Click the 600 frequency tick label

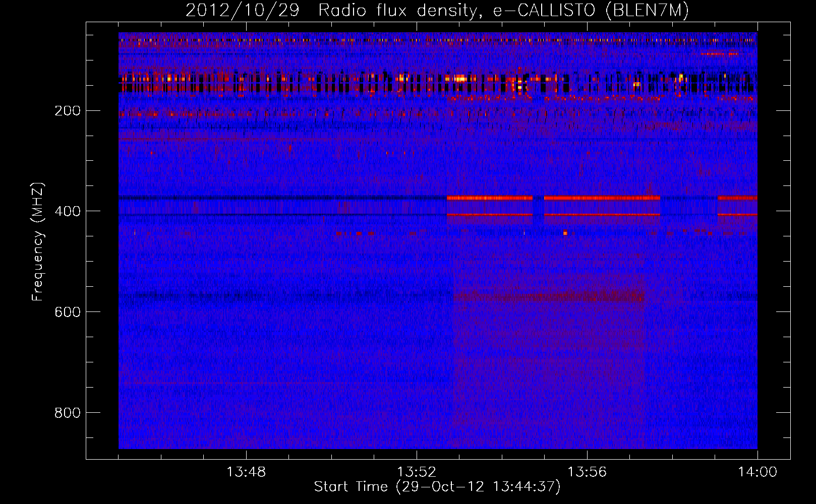(x=68, y=312)
